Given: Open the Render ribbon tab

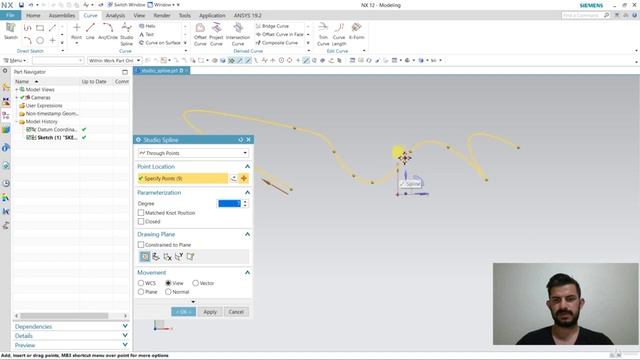Looking at the screenshot, I should click(x=162, y=16).
